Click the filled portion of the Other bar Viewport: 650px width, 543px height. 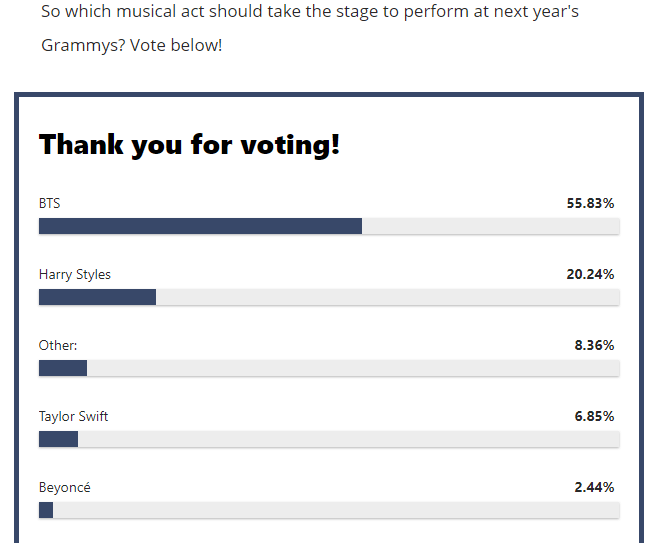coord(63,368)
